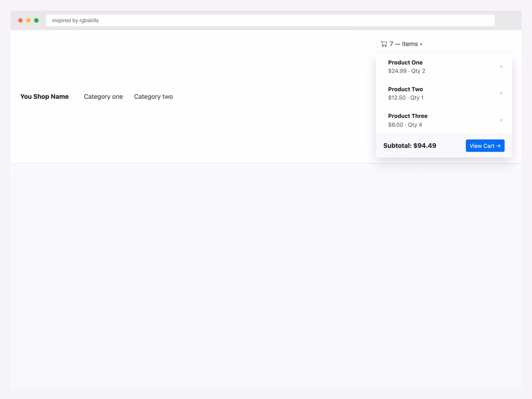Select the Product Two title
This screenshot has width=532, height=399.
point(406,89)
